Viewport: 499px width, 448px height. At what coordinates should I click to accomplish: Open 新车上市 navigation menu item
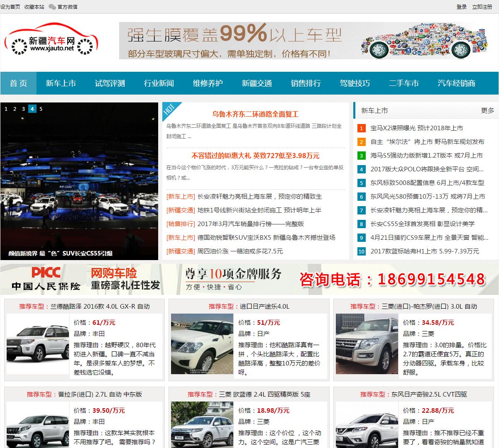(x=61, y=83)
